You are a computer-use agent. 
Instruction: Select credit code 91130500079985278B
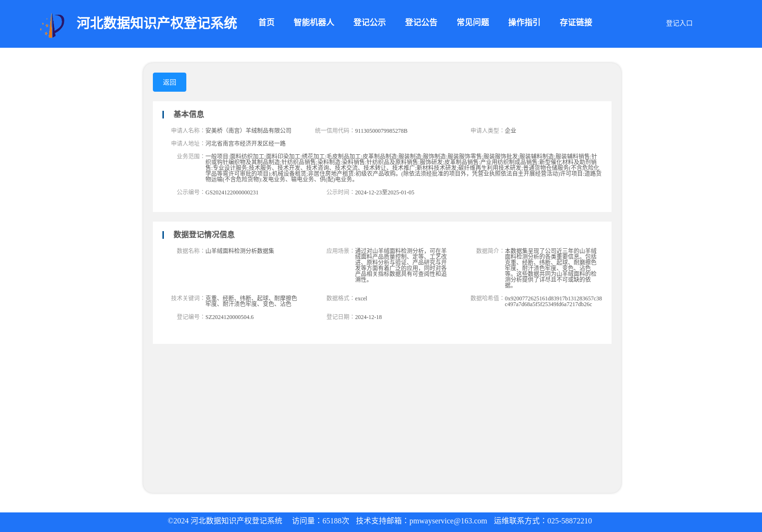pyautogui.click(x=381, y=131)
